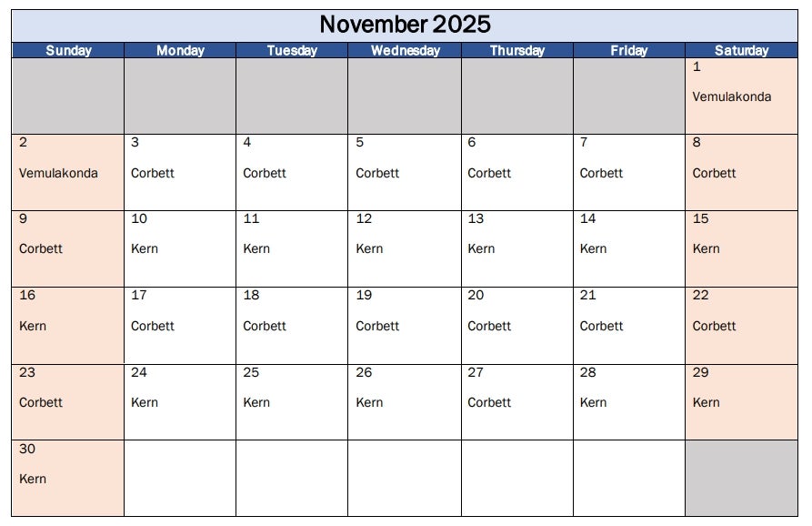The height and width of the screenshot is (526, 812).
Task: Select the Sunday column header
Action: coord(68,51)
